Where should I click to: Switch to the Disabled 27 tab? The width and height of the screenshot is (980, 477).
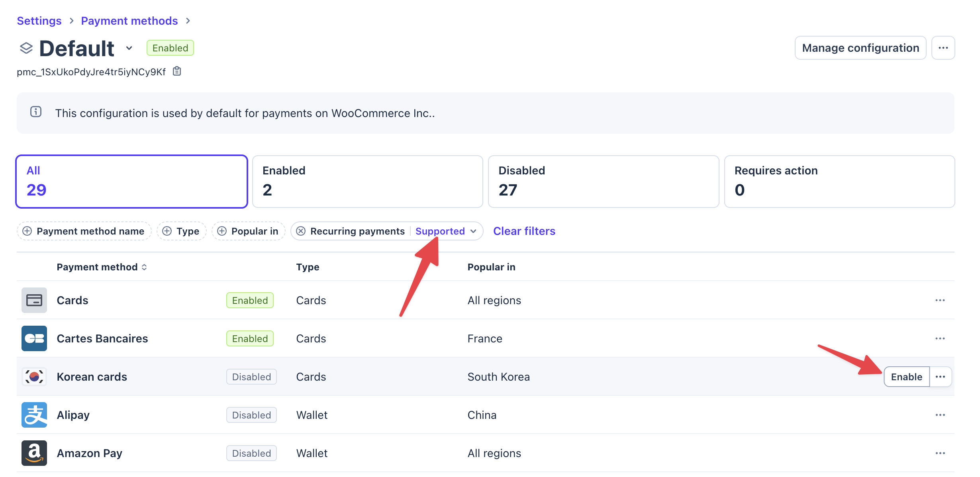click(603, 182)
